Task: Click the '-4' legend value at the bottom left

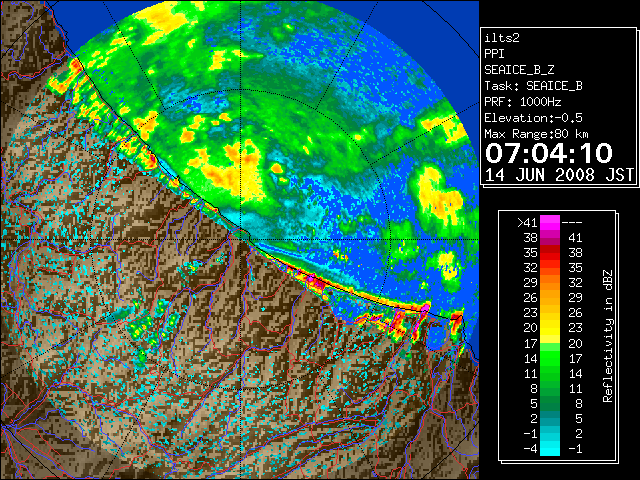Action: point(530,448)
